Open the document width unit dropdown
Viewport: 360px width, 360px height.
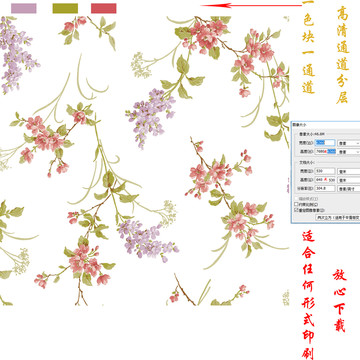tap(349, 171)
